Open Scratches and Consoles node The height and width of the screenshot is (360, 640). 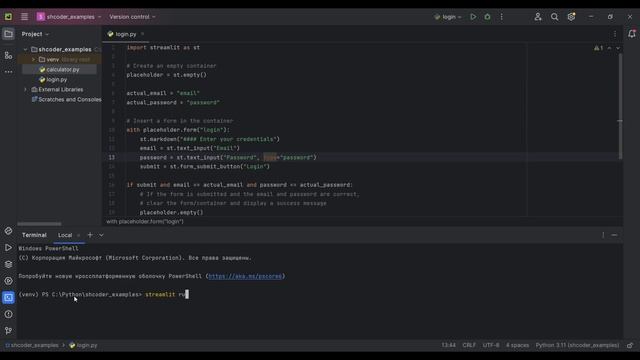[67, 99]
